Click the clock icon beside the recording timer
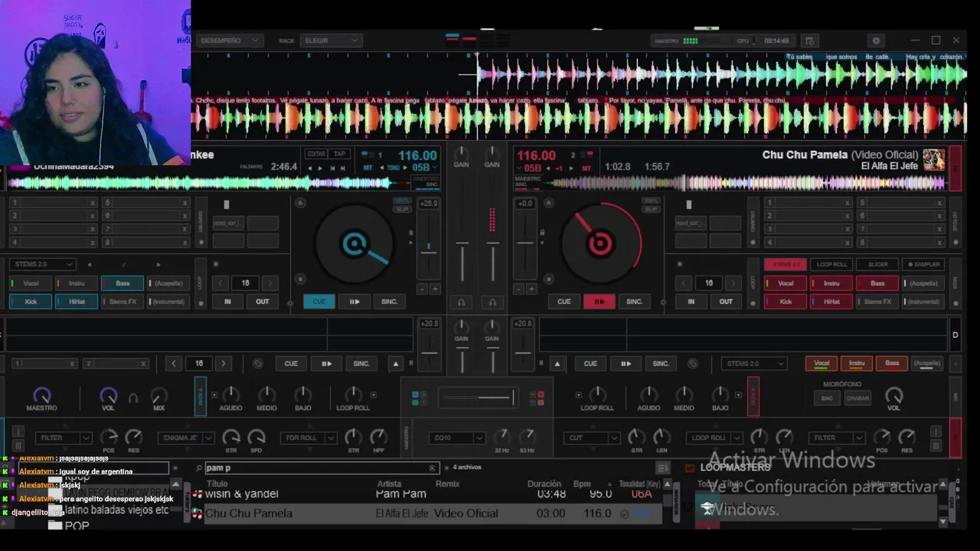The image size is (980, 551). 810,41
